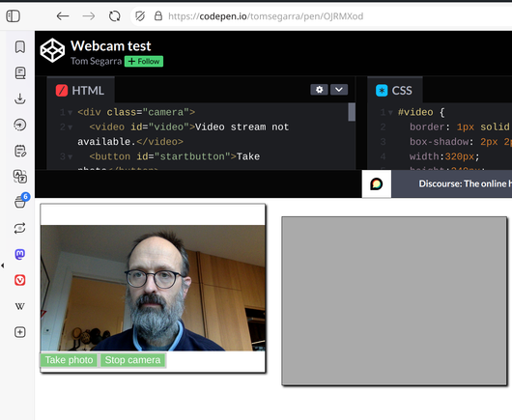Click the CodePen logo

pos(52,50)
